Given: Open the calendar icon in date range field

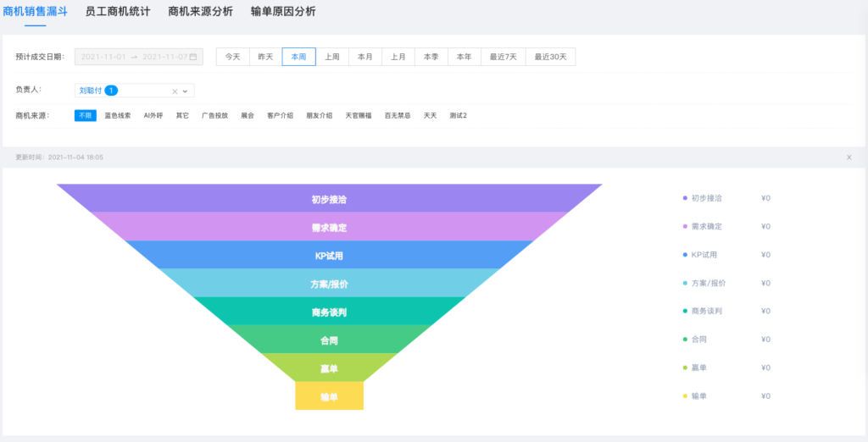Looking at the screenshot, I should click(x=193, y=57).
